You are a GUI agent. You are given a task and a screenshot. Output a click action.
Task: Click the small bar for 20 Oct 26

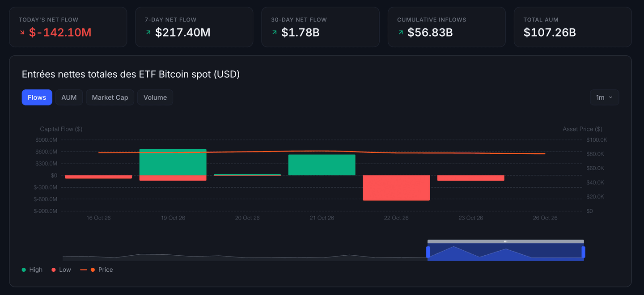247,175
